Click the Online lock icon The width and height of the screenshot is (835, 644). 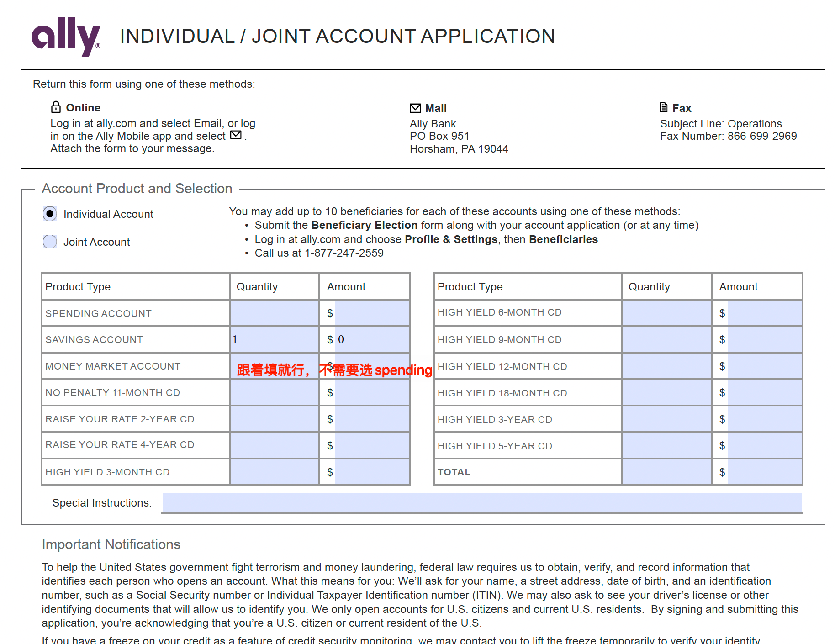(x=56, y=107)
